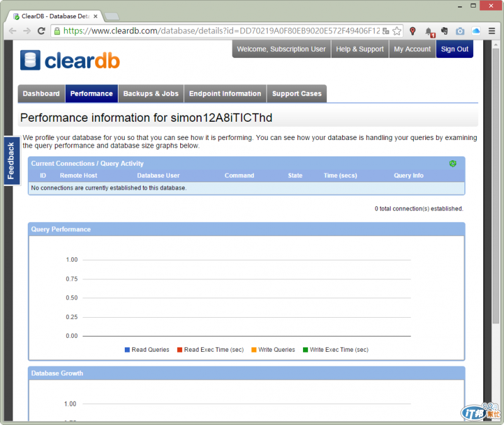Screen dimensions: 504x425
Task: Click the address bar URL
Action: pos(222,31)
